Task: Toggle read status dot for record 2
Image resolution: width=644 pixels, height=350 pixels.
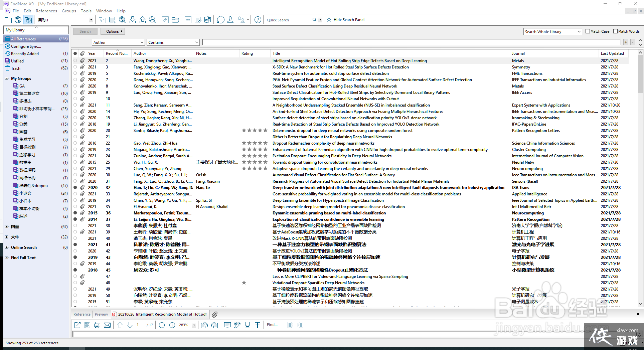Action: pyautogui.click(x=75, y=61)
